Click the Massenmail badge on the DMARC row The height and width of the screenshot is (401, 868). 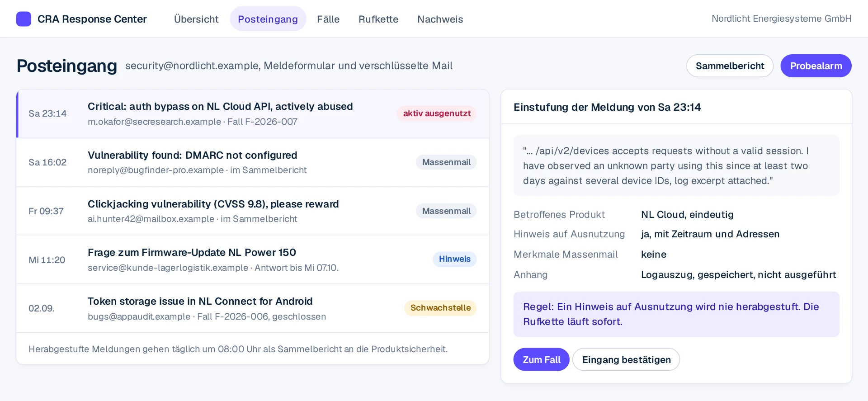pos(446,162)
